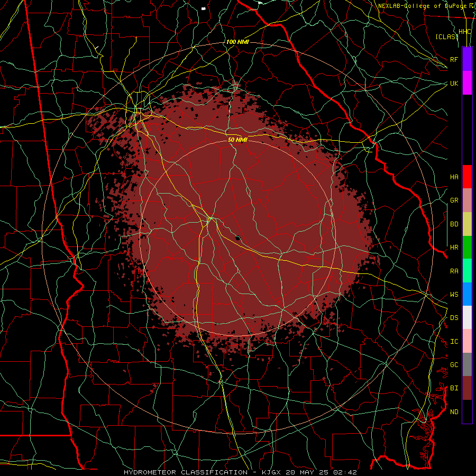Click the IC light pink legend swatch
Screen dimensions: 476x476
467,341
